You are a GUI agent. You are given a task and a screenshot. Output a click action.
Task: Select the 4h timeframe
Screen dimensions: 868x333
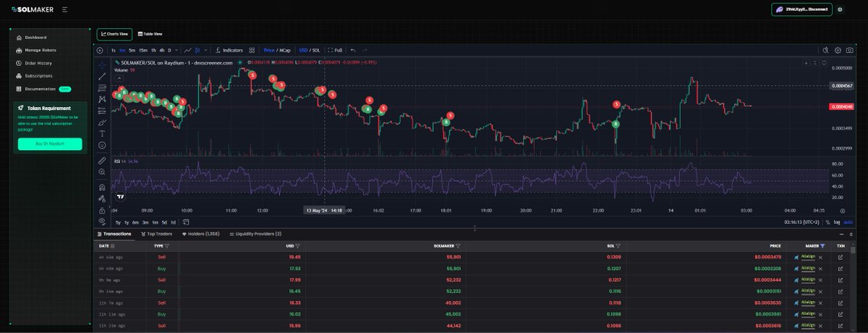pyautogui.click(x=162, y=51)
